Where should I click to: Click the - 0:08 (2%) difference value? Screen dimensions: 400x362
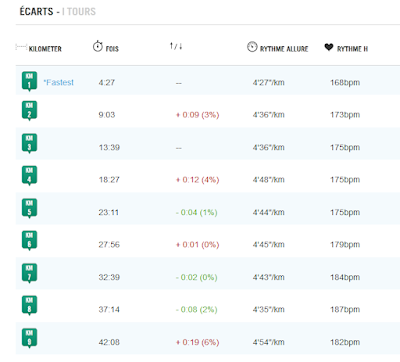coord(196,310)
